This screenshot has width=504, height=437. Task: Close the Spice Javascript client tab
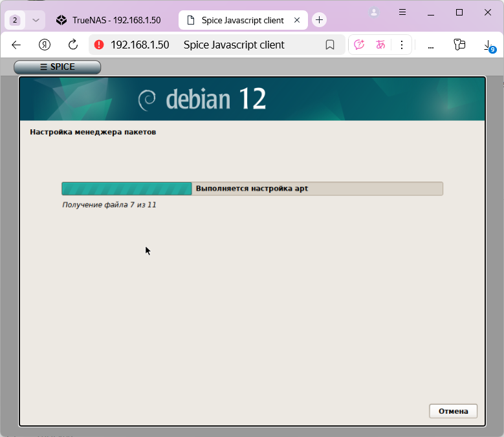297,20
